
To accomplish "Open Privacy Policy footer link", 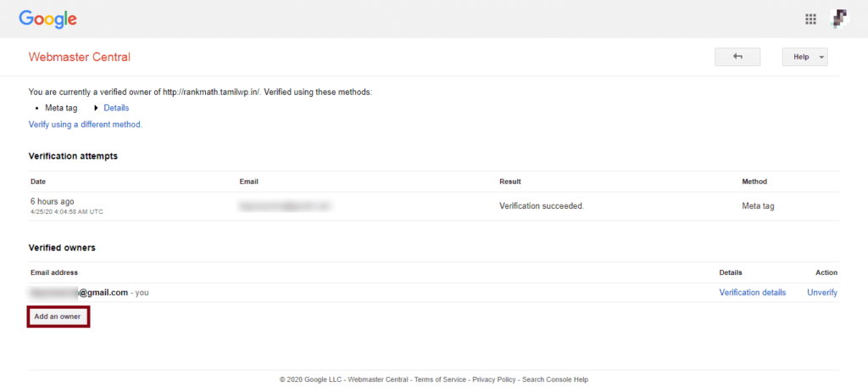I will coord(494,380).
